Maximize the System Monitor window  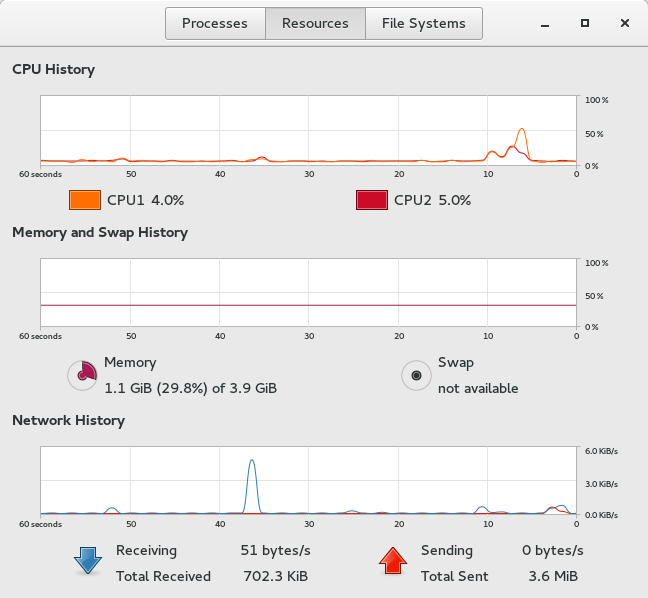[585, 23]
